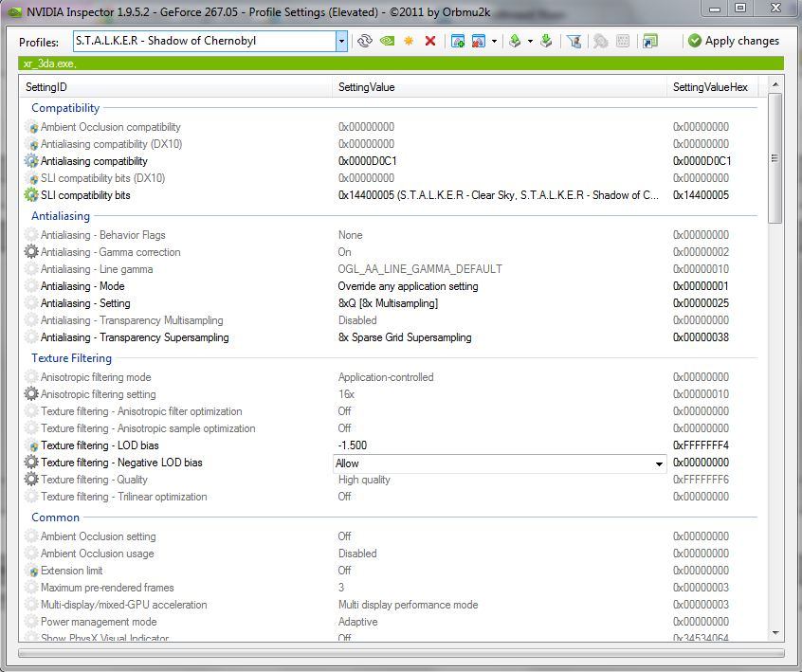The height and width of the screenshot is (672, 802).
Task: Click the 16x anisotropic filtering value
Action: point(346,393)
